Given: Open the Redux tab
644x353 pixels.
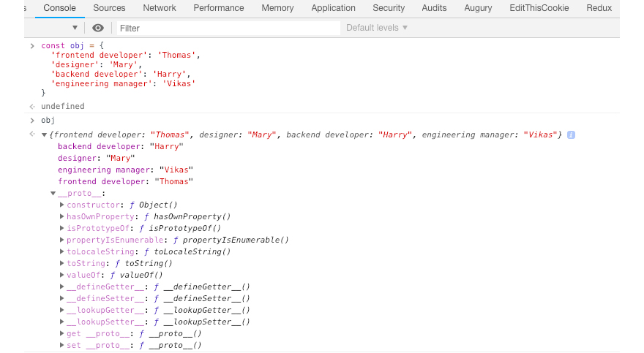Looking at the screenshot, I should (599, 8).
